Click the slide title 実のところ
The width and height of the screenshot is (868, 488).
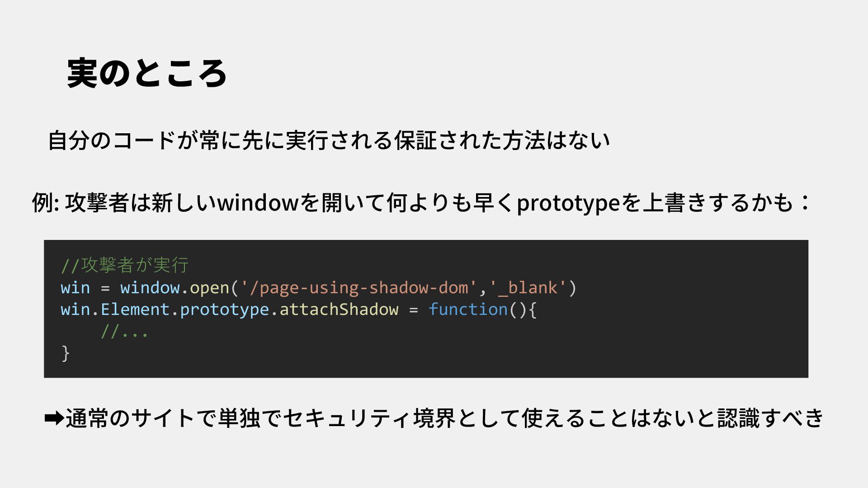[147, 73]
